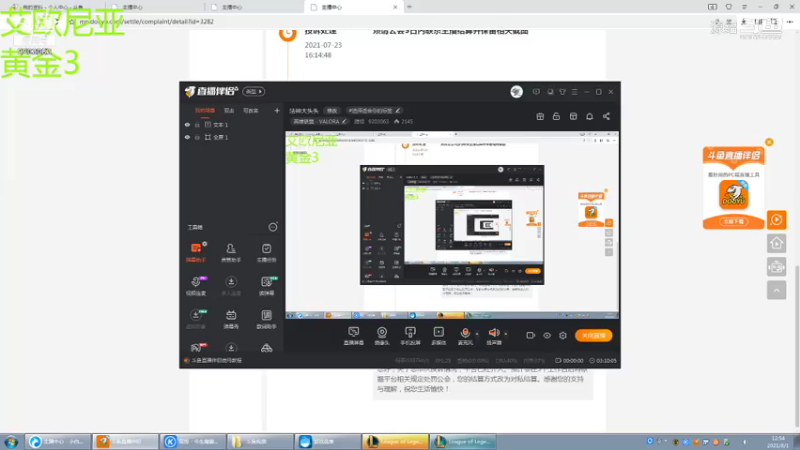Add a 多媒体 multimedia source
Screen dimensions: 800x450
pos(439,336)
